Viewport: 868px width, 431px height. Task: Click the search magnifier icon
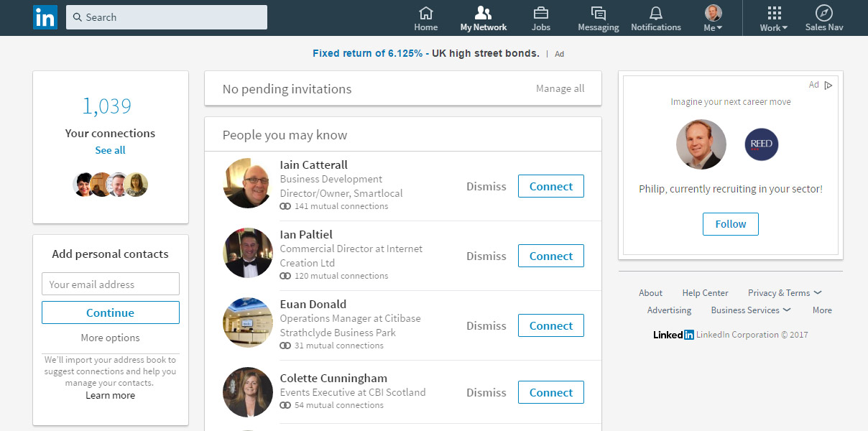click(77, 17)
